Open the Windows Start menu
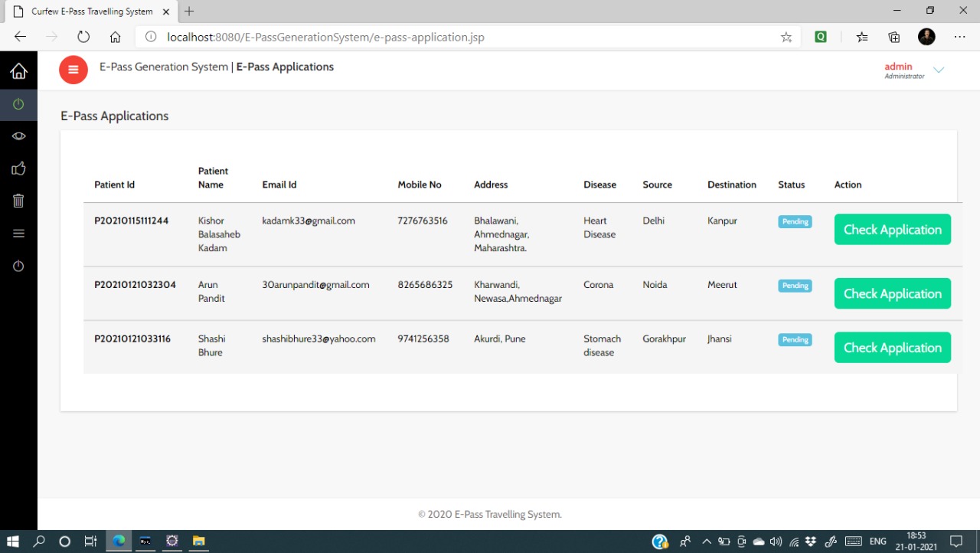 13,541
